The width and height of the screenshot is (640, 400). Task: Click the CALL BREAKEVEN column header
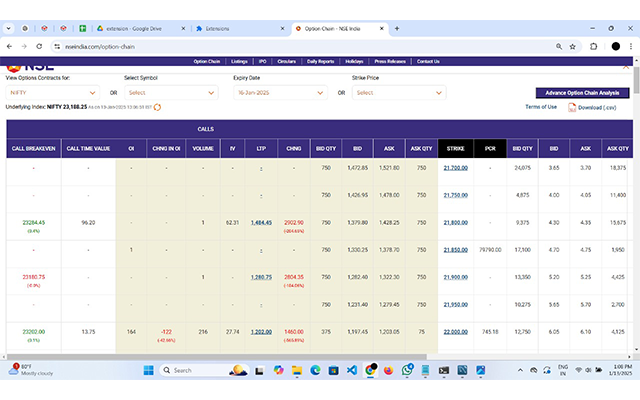pyautogui.click(x=33, y=149)
